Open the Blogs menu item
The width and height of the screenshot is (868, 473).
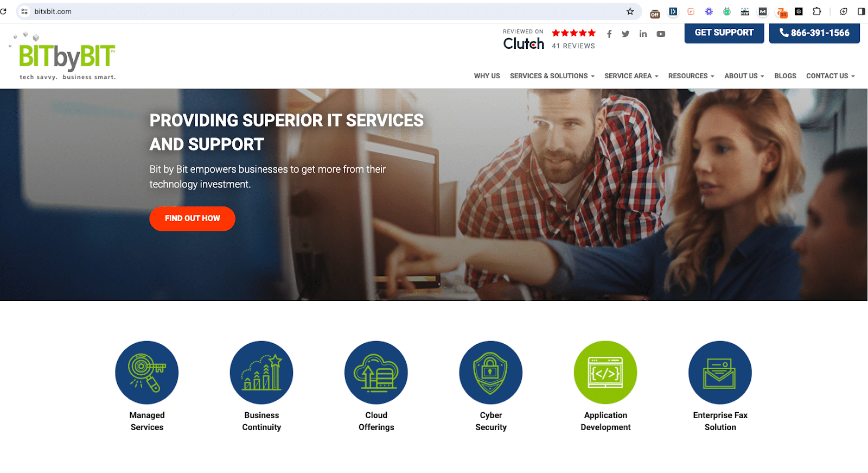click(x=785, y=76)
